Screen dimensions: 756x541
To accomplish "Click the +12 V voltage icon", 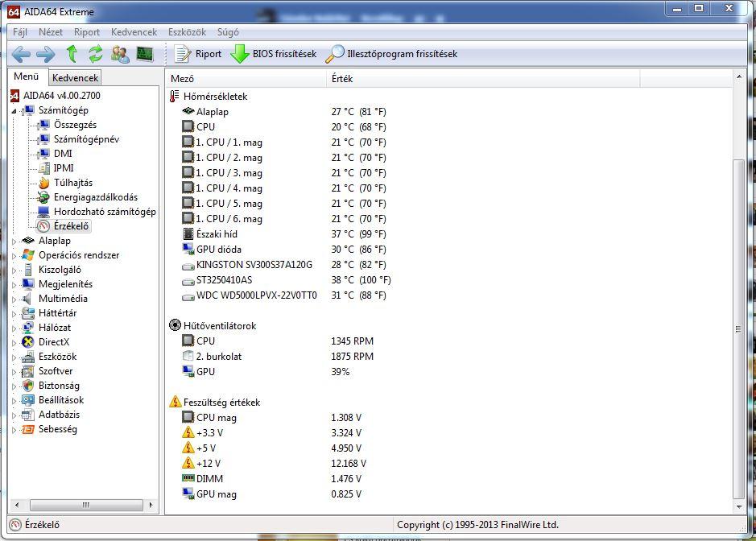I will coord(188,464).
